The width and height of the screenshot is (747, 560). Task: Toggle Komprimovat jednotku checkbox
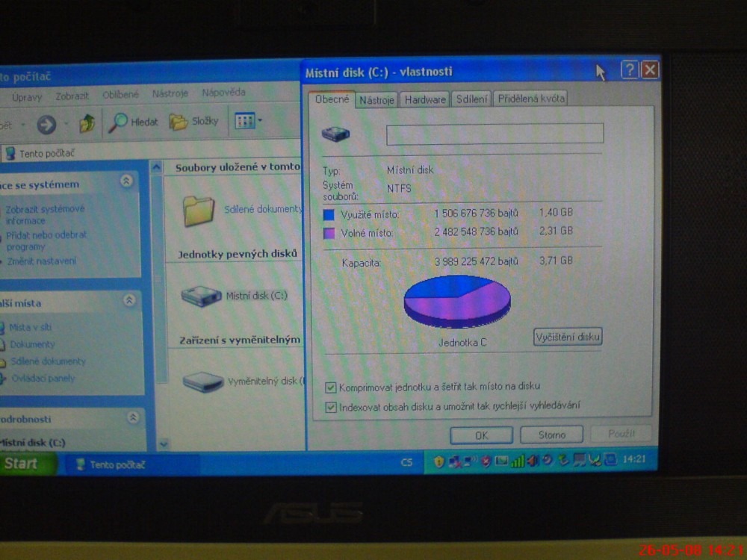pyautogui.click(x=331, y=388)
